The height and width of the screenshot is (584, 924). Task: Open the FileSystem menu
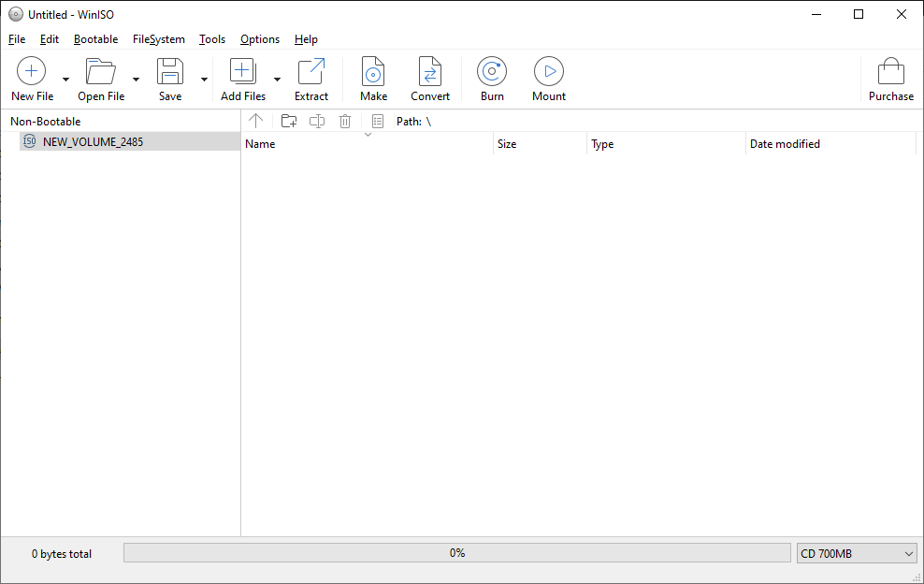coord(158,39)
